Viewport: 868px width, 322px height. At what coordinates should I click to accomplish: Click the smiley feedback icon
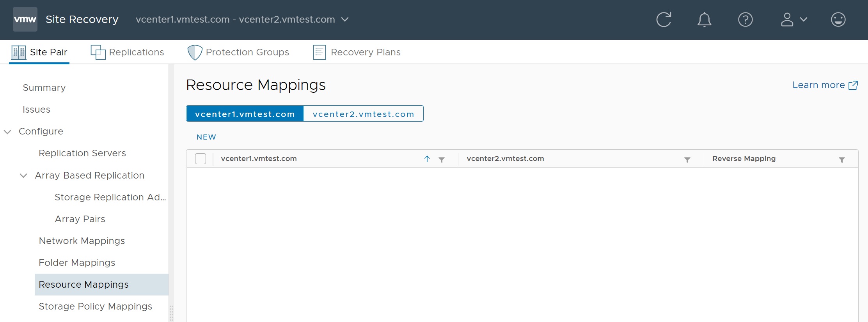point(838,19)
